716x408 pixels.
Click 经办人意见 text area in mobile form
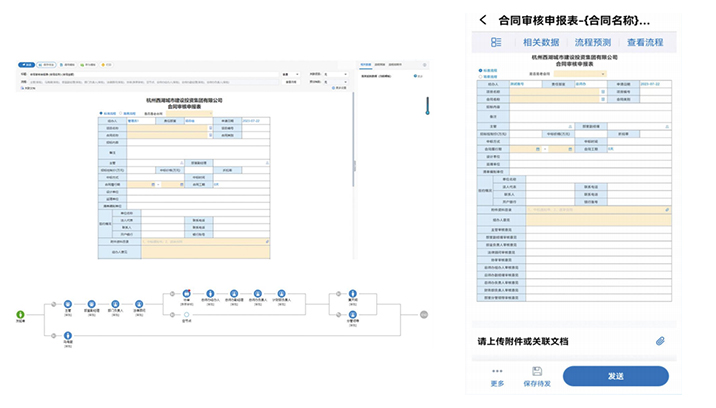tap(598, 220)
